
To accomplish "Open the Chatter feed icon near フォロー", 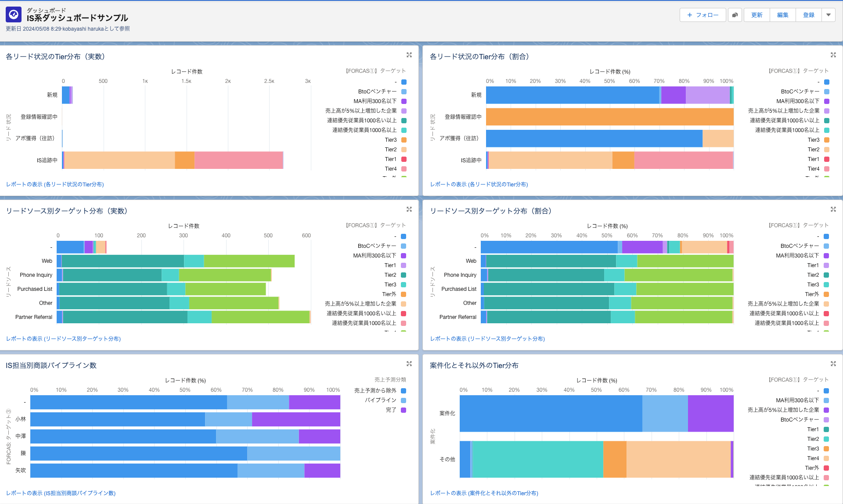I will coord(735,14).
